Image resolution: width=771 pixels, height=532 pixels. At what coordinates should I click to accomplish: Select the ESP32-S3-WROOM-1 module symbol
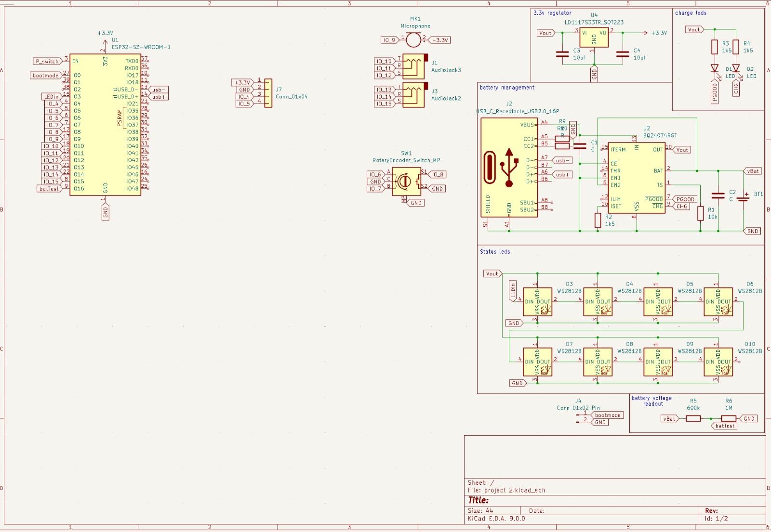tap(105, 125)
